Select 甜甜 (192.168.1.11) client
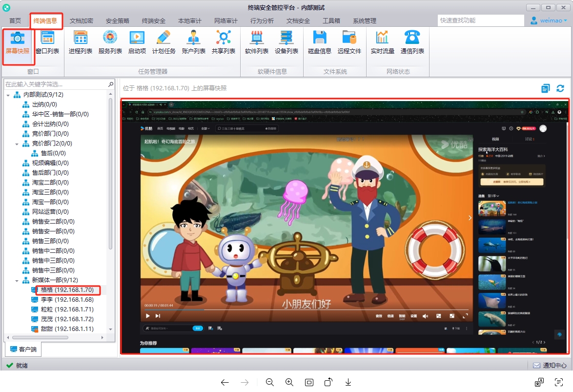Viewport: 573px width, 392px height. click(67, 329)
